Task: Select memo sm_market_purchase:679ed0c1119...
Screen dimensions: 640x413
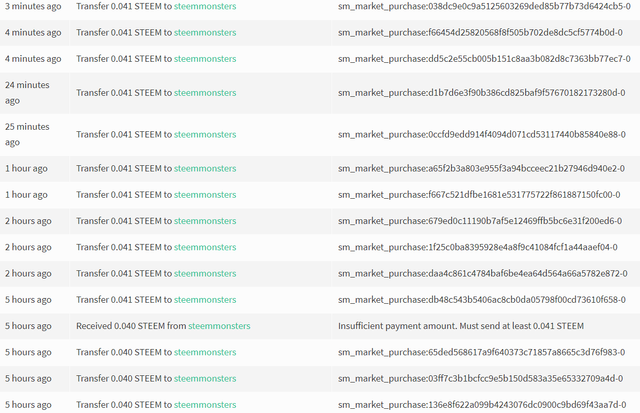Action: (x=480, y=221)
